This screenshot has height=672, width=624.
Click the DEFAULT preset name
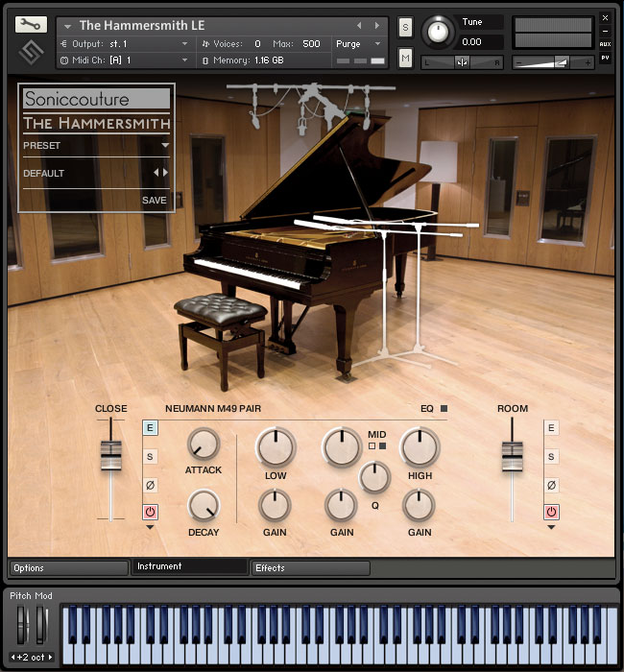44,173
